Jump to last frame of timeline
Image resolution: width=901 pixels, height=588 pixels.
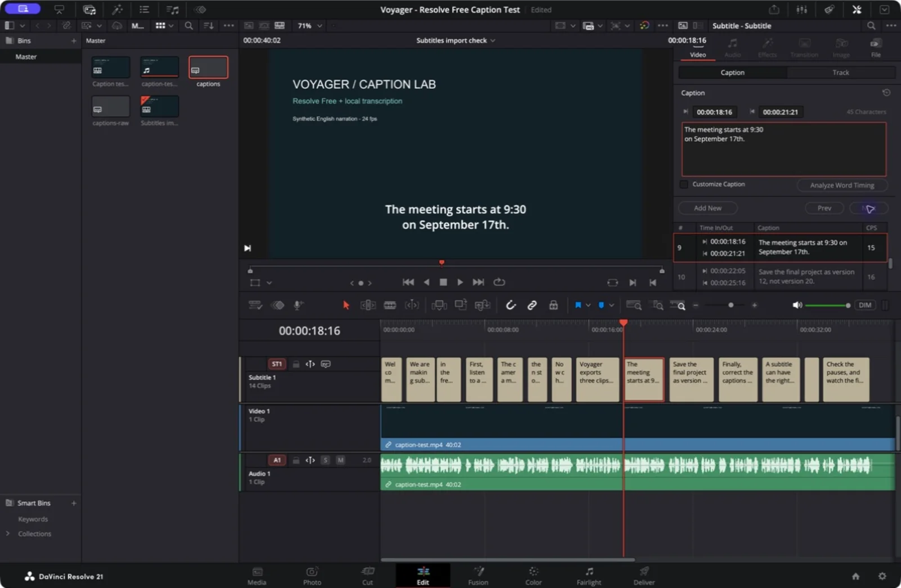(x=478, y=282)
